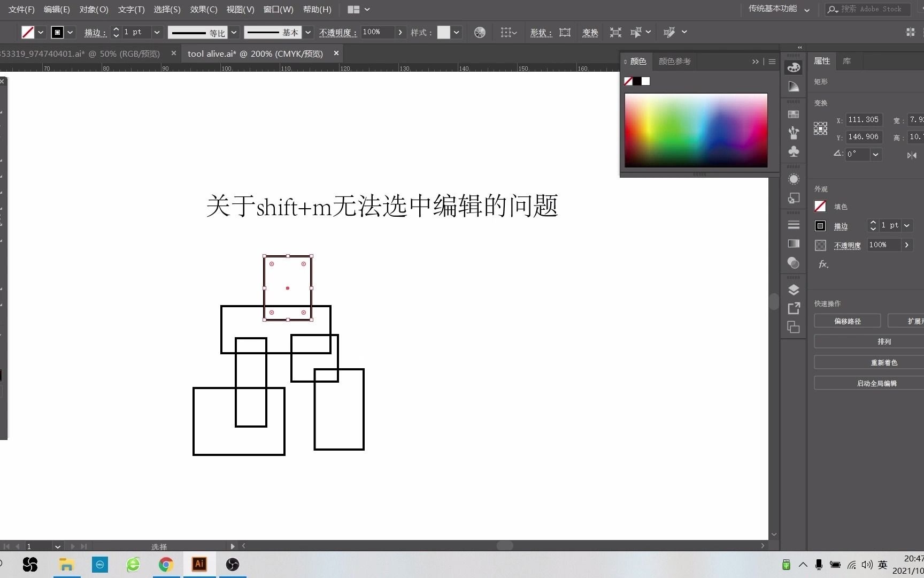
Task: Open stroke color dropdown in control bar
Action: click(x=71, y=33)
